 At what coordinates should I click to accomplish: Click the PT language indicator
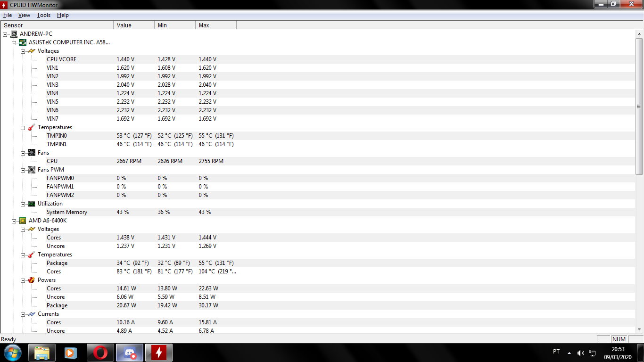[x=556, y=352]
